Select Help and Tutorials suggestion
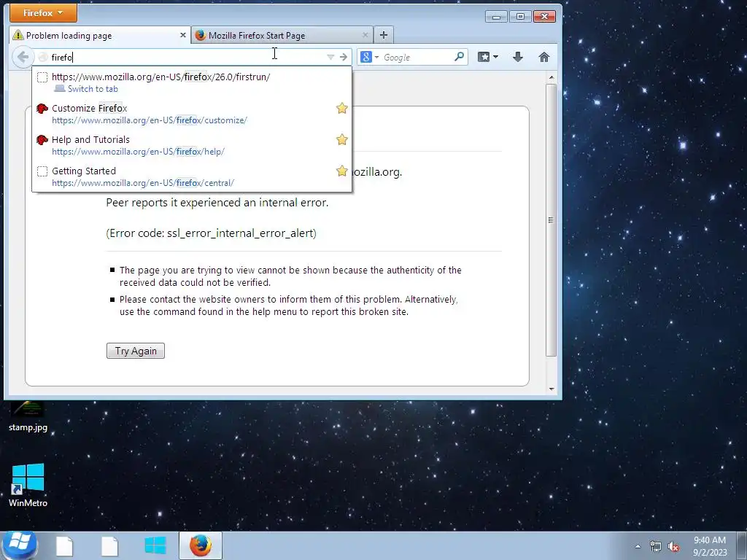Image resolution: width=747 pixels, height=560 pixels. point(192,145)
